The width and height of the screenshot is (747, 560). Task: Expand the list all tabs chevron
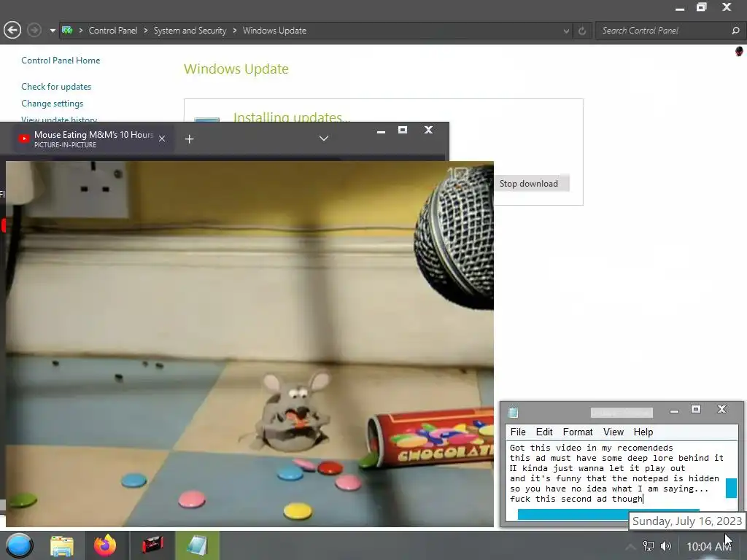point(323,139)
